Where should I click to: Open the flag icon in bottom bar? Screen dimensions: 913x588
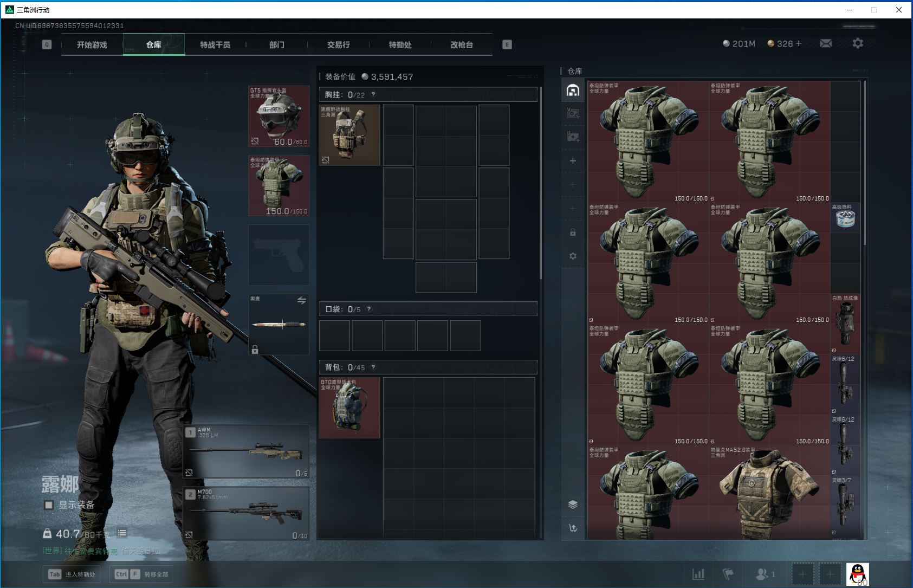click(x=728, y=573)
